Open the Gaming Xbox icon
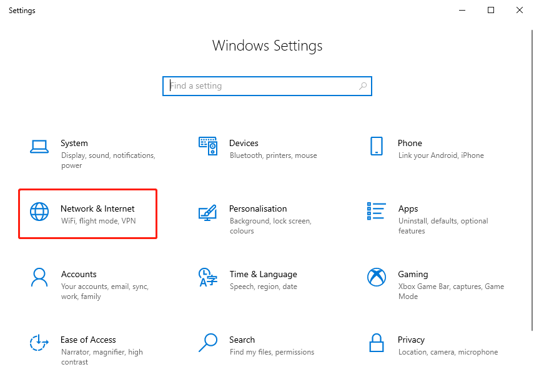Viewport: 534px width, 392px height. [376, 277]
